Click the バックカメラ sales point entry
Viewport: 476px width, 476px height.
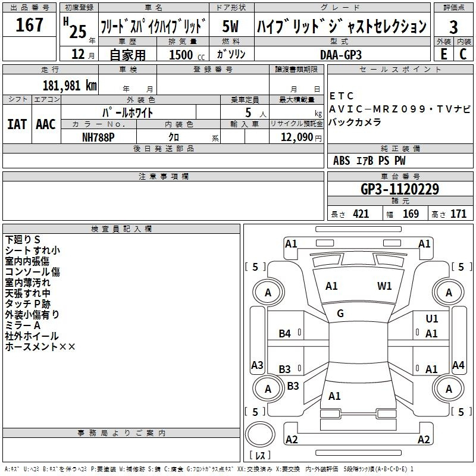point(355,122)
